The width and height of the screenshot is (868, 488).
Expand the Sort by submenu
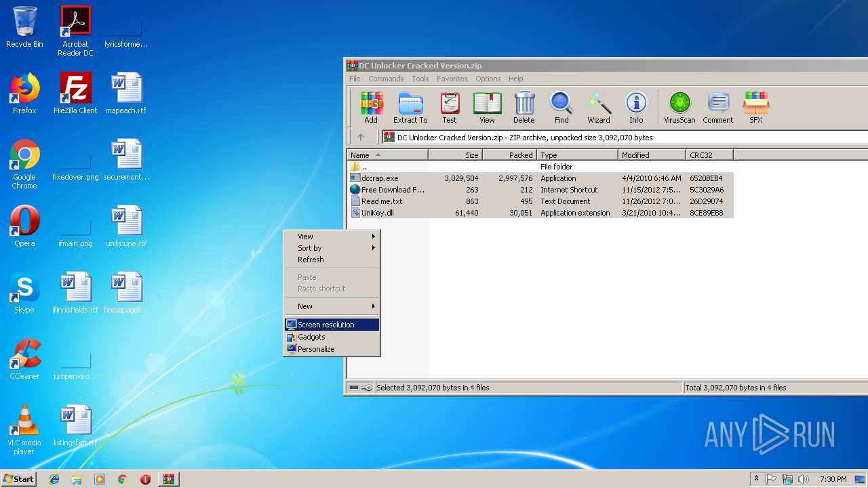tap(332, 248)
